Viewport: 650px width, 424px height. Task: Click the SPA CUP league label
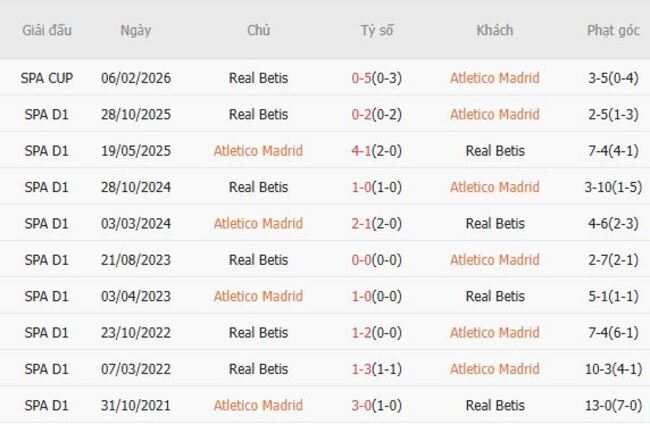point(46,78)
